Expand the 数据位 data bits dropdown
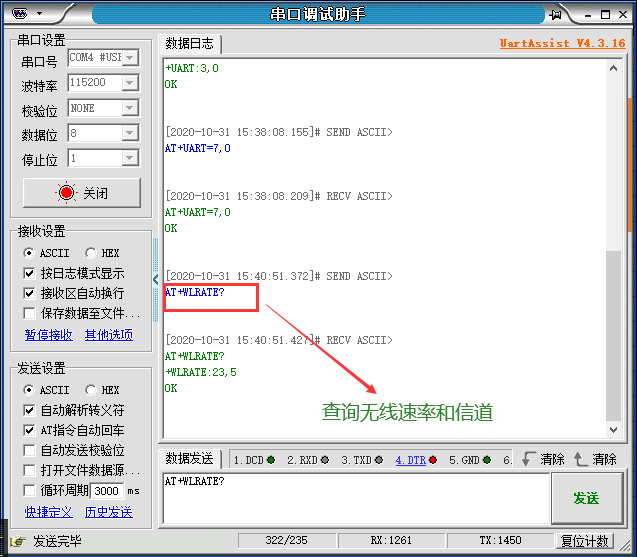This screenshot has height=557, width=637. click(130, 133)
